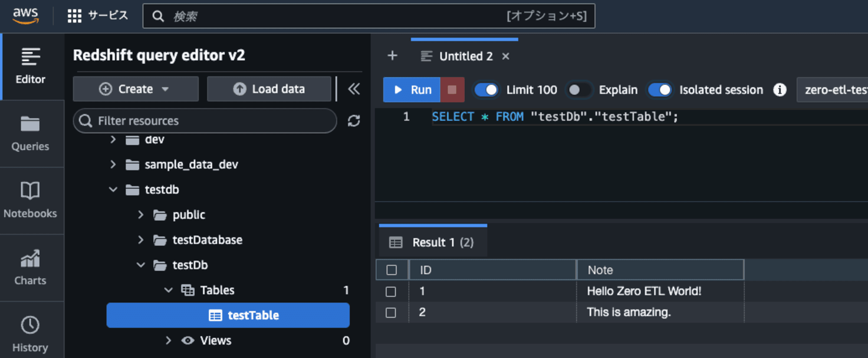
Task: Open the AWS home logo
Action: tap(26, 16)
